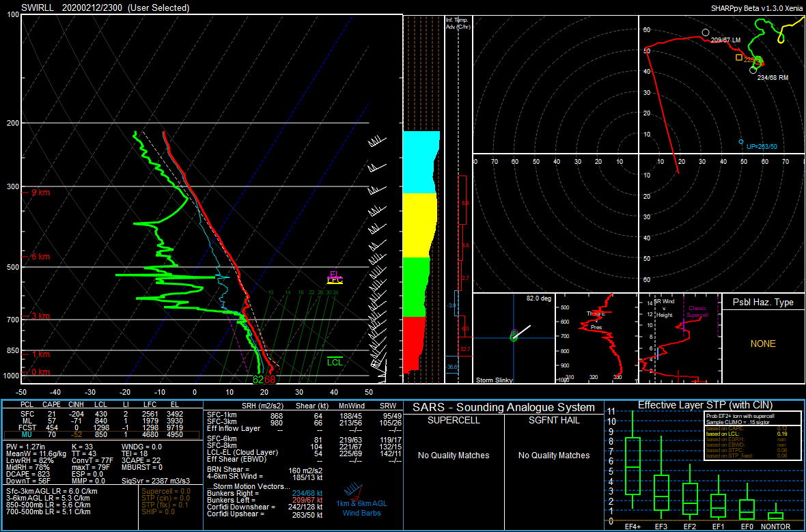Click the BRN Shear = 160 m2/s2 line
This screenshot has width=806, height=532.
coord(265,469)
